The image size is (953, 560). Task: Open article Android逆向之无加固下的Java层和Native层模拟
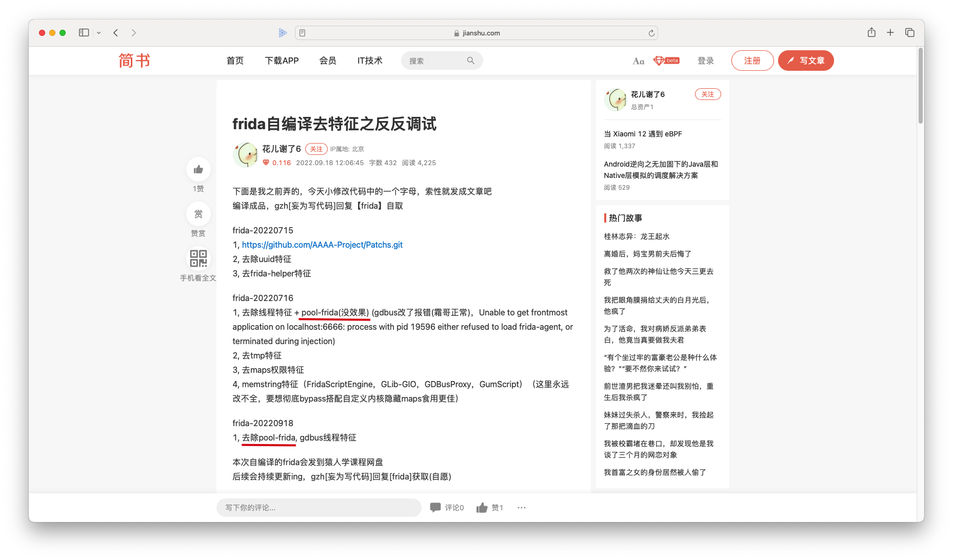(661, 170)
